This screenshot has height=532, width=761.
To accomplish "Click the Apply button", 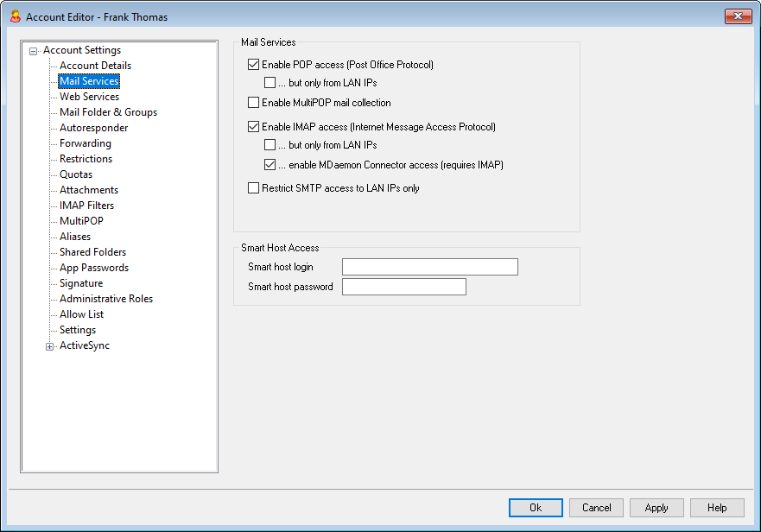I will (656, 508).
